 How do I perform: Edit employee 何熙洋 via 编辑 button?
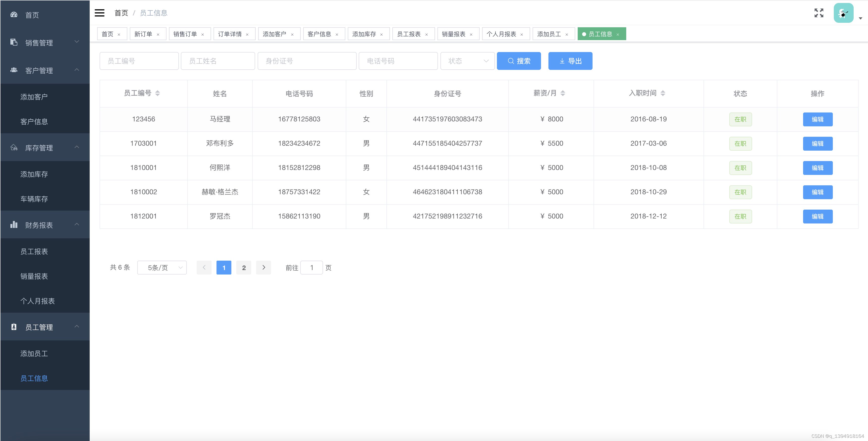click(817, 168)
